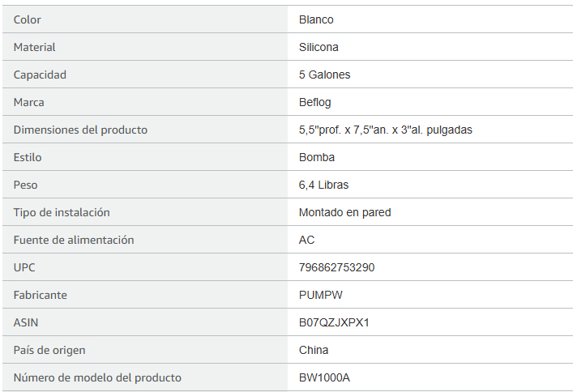Select the China country of origin value
The height and width of the screenshot is (392, 573).
pos(314,350)
